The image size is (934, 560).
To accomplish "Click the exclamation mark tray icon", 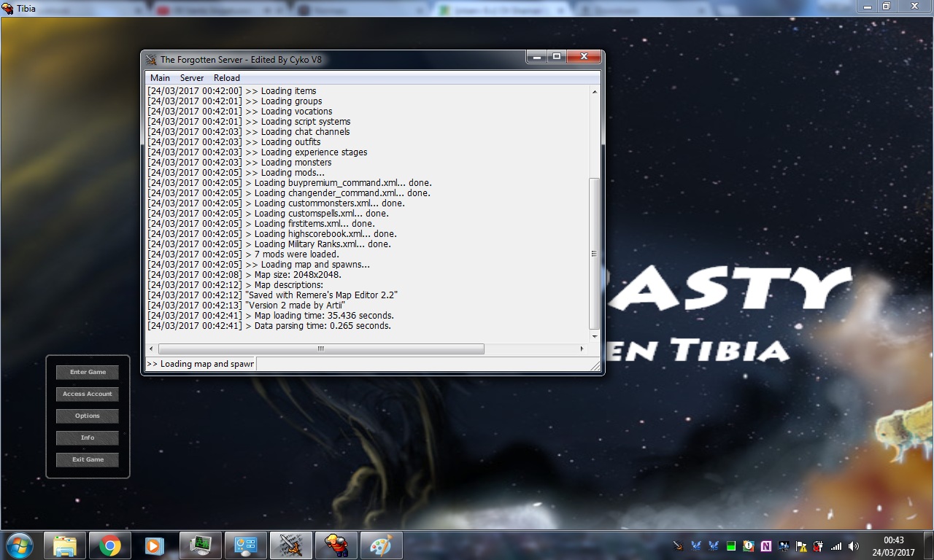I will point(749,545).
